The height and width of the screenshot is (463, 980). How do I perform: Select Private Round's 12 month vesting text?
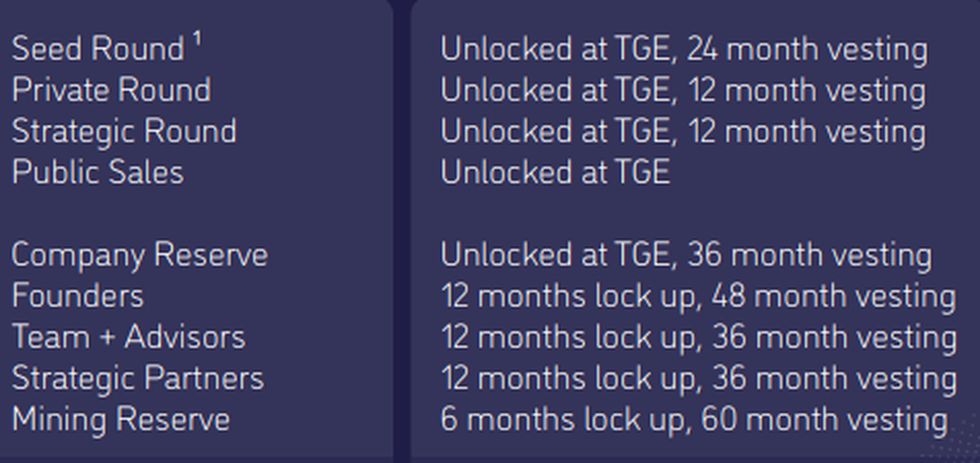click(807, 91)
